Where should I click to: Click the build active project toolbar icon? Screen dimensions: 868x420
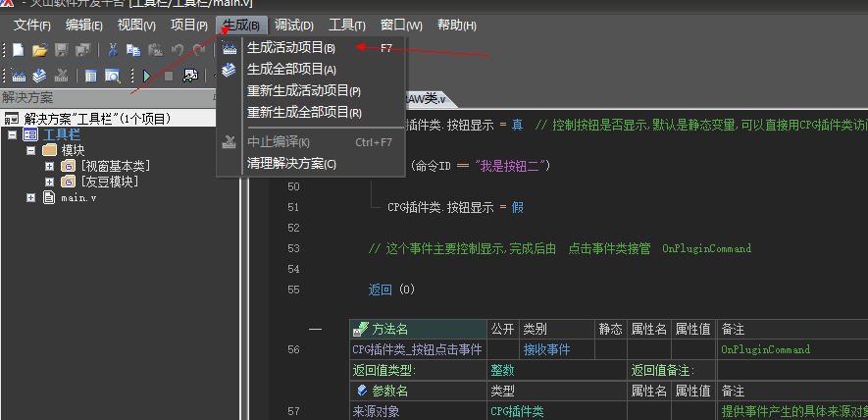pos(18,75)
